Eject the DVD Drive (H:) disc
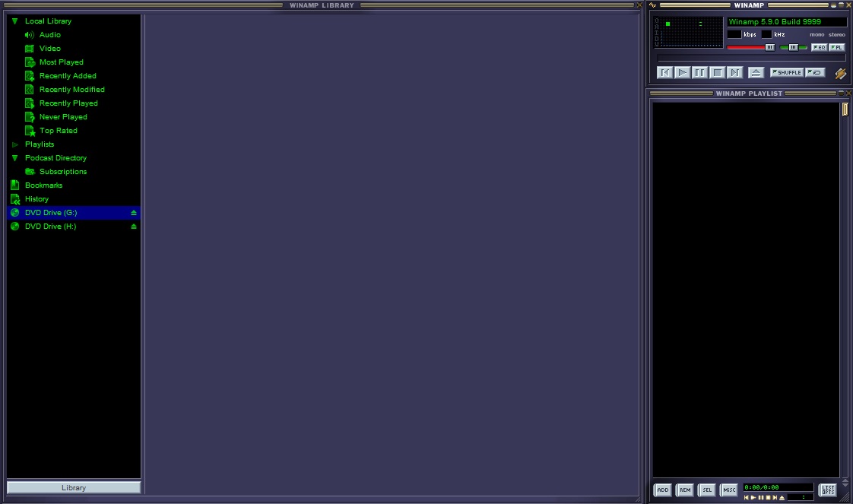 point(133,227)
